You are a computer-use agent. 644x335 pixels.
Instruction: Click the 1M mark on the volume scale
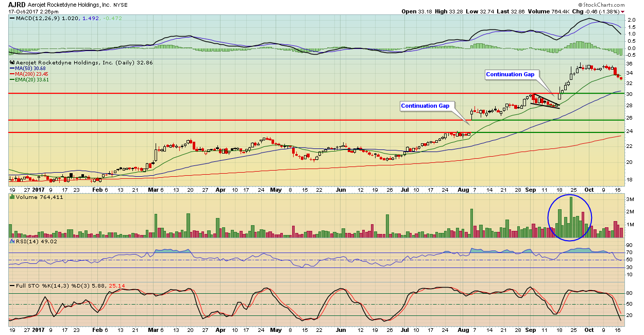pos(631,225)
